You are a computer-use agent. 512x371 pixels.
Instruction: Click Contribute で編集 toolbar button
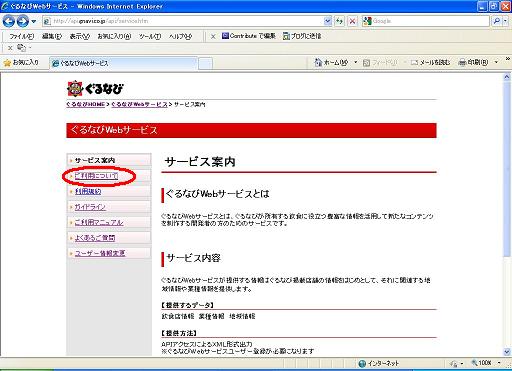[249, 36]
